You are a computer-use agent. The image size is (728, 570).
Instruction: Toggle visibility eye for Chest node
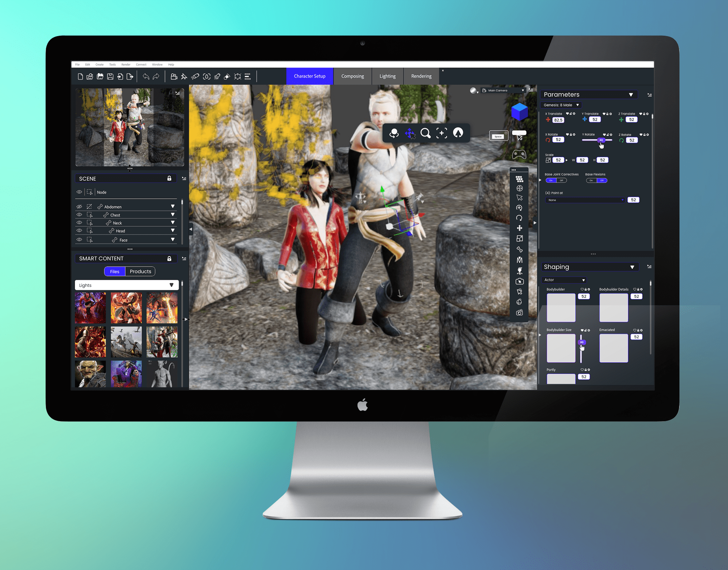click(79, 215)
